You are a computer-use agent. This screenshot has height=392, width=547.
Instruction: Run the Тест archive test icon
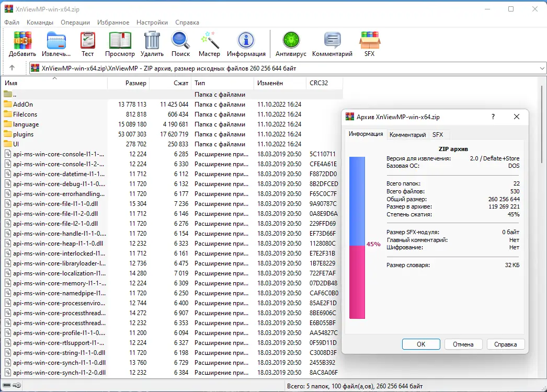(87, 40)
